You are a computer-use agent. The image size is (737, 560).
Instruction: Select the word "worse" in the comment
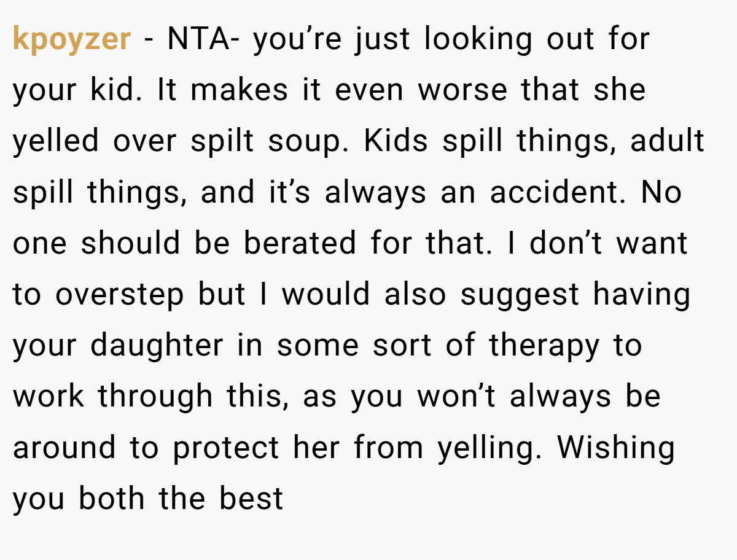(463, 91)
